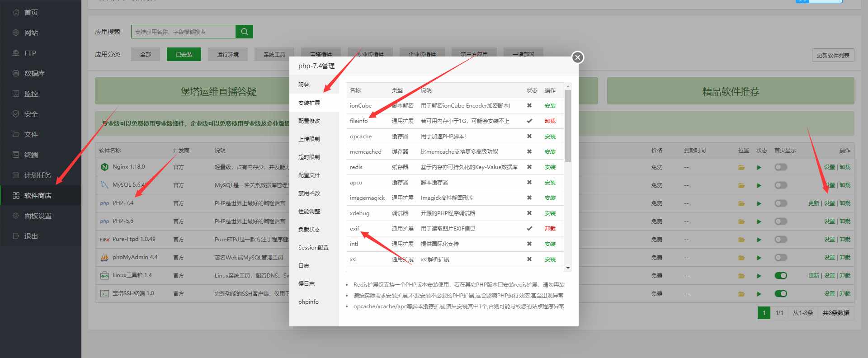868x358 pixels.
Task: Select the 服务 tab in php dialog
Action: (x=314, y=85)
